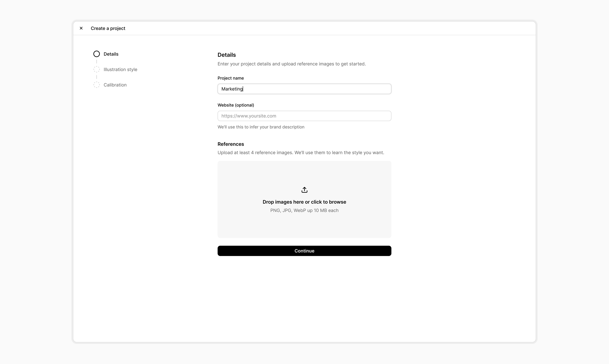Image resolution: width=609 pixels, height=364 pixels.
Task: Focus the Project name field
Action: click(x=304, y=89)
